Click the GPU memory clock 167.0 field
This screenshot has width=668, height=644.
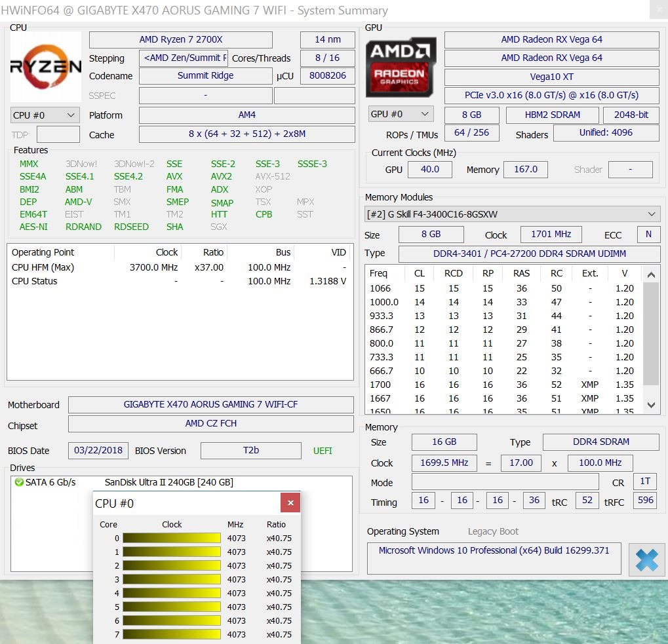click(526, 170)
